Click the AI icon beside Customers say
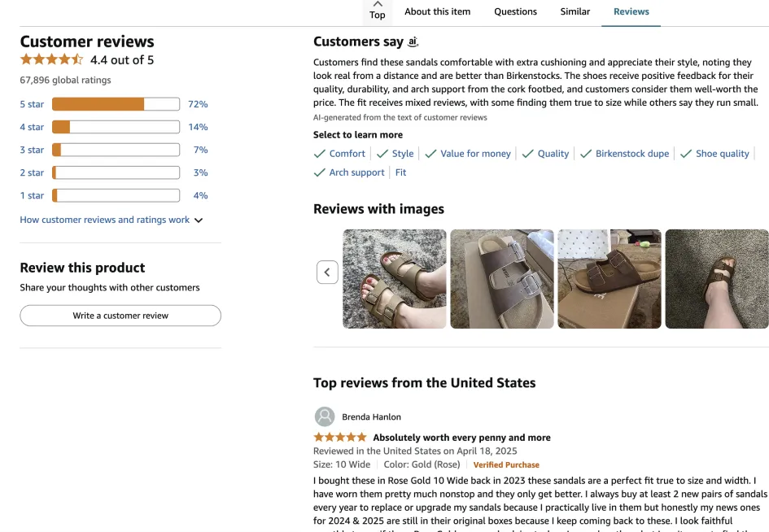769x532 pixels. [413, 41]
